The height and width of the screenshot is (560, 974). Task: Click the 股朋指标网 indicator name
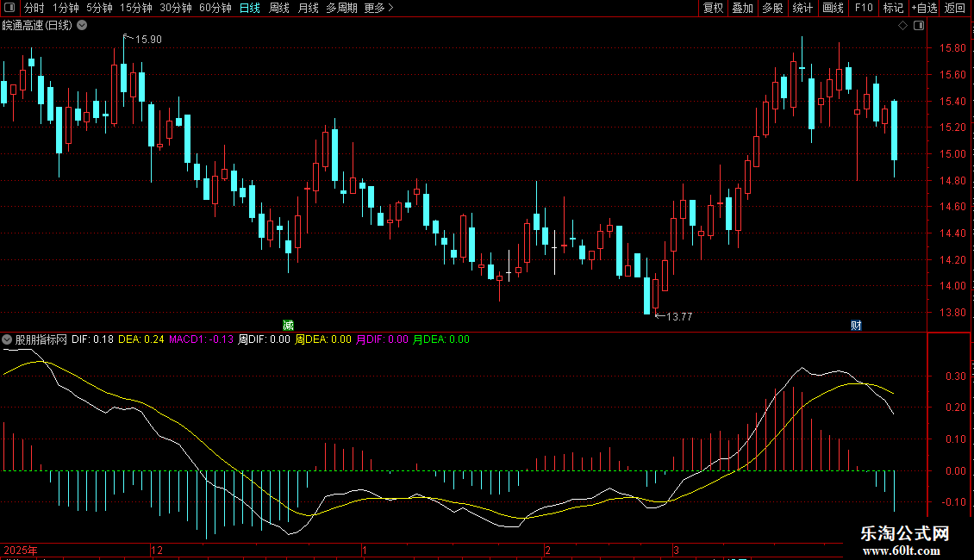[41, 339]
